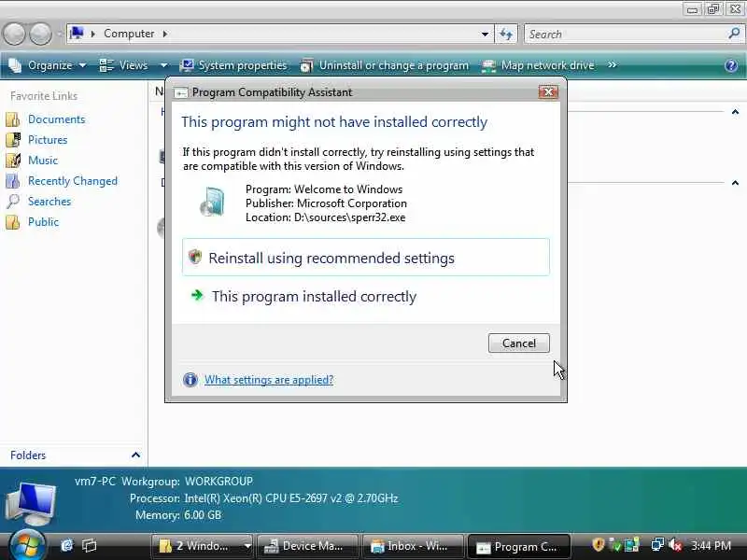The height and width of the screenshot is (560, 747).
Task: Open What settings are applied link
Action: point(269,380)
